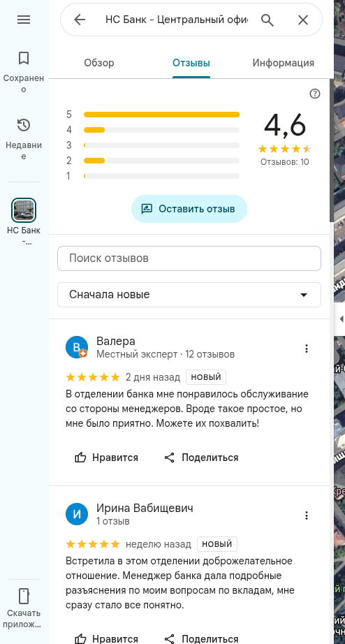
Task: Switch to the Информация tab
Action: (284, 63)
